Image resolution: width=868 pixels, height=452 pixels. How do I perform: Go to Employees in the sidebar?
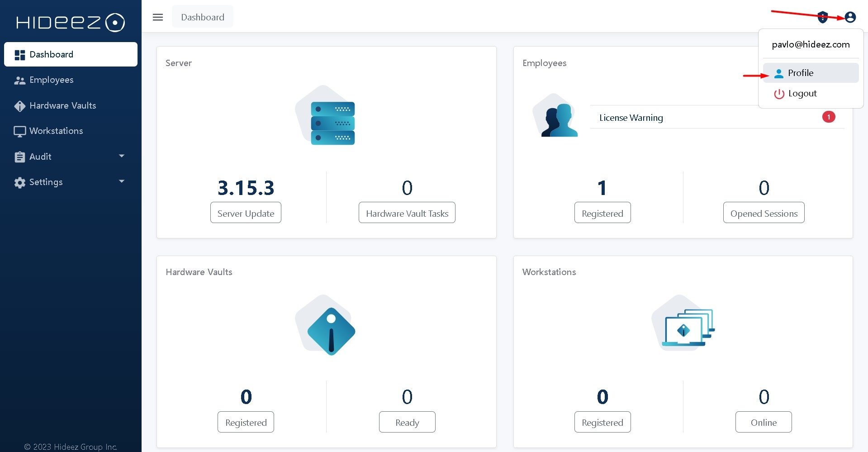tap(51, 80)
